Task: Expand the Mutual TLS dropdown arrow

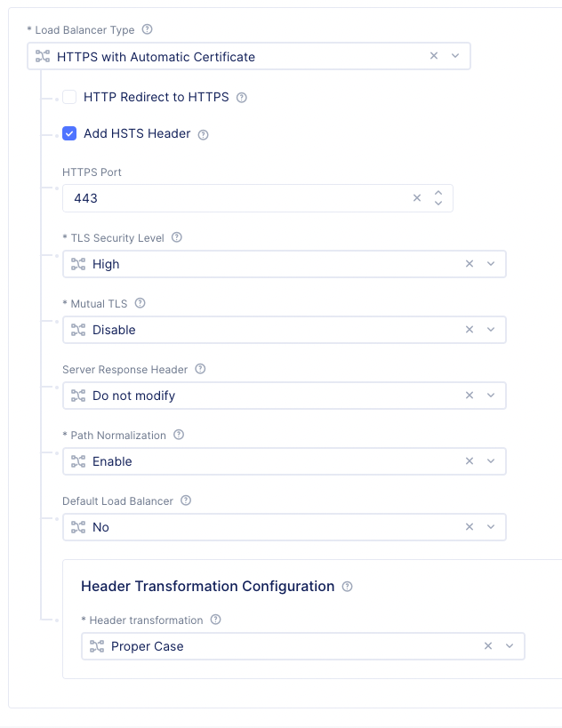Action: click(491, 330)
